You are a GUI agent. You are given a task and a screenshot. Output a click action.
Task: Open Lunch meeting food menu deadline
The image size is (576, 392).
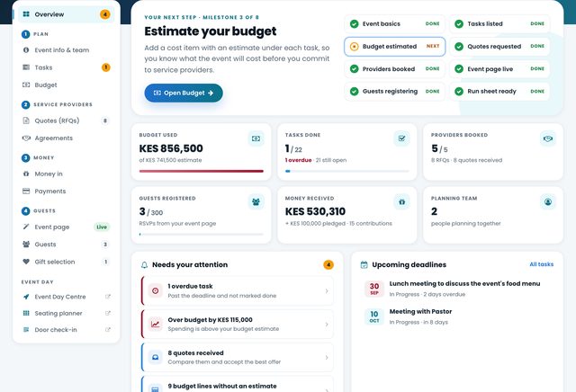458,289
